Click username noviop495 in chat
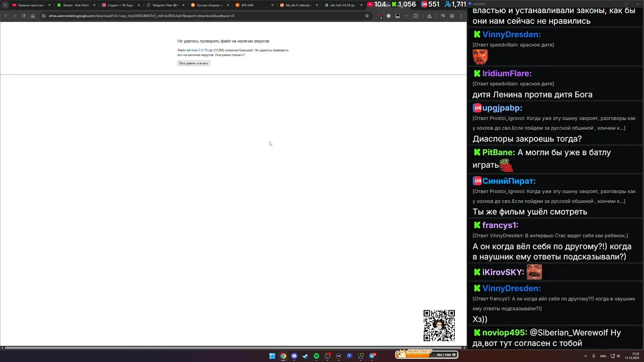Viewport: 644px width, 362px height. (505, 333)
